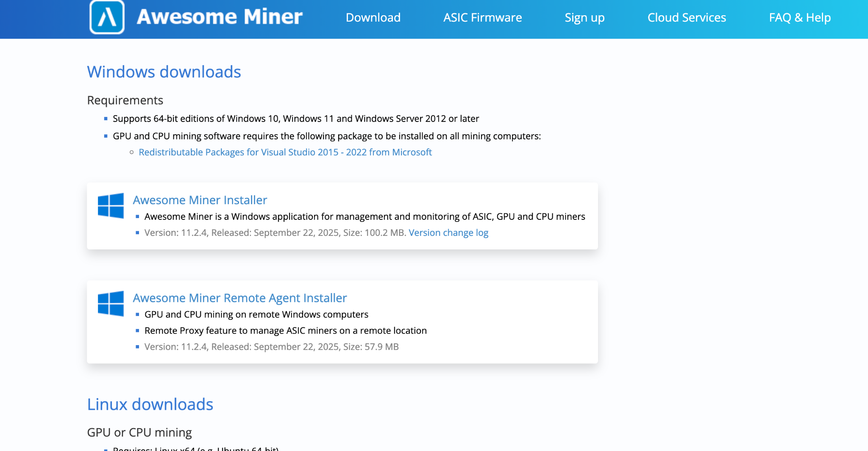
Task: Click the GPU or CPU mining subheading
Action: pyautogui.click(x=139, y=432)
